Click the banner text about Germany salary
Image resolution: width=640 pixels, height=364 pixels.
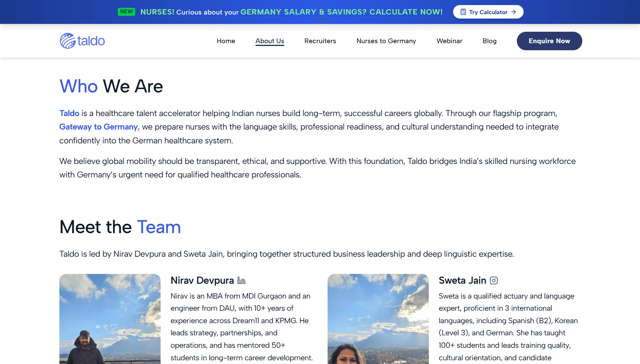point(291,12)
